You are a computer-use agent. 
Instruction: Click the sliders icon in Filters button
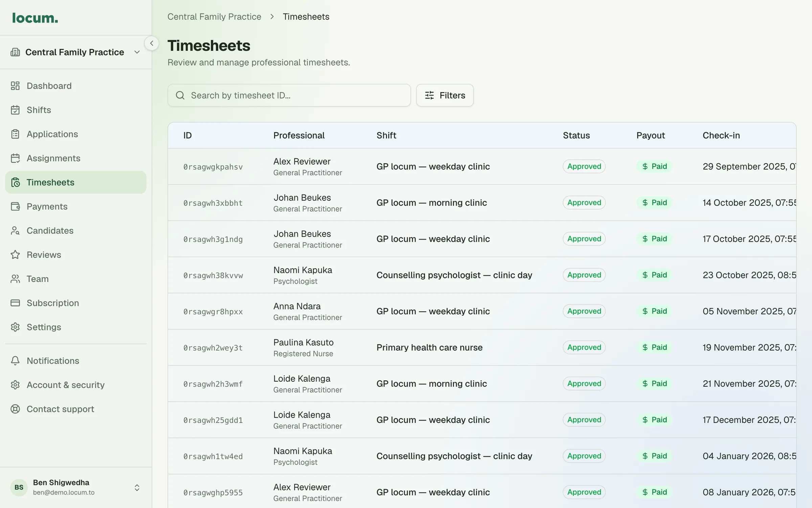click(429, 95)
